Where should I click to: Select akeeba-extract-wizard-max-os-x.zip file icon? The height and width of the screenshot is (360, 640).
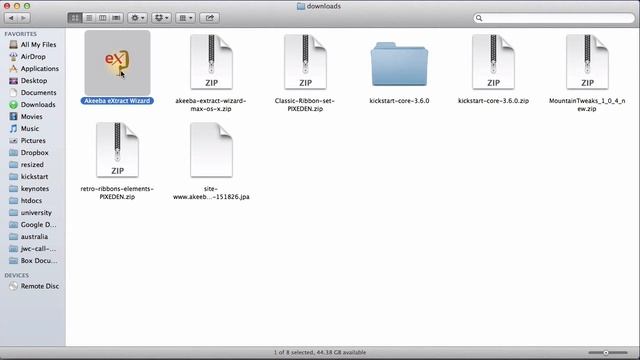(x=211, y=62)
